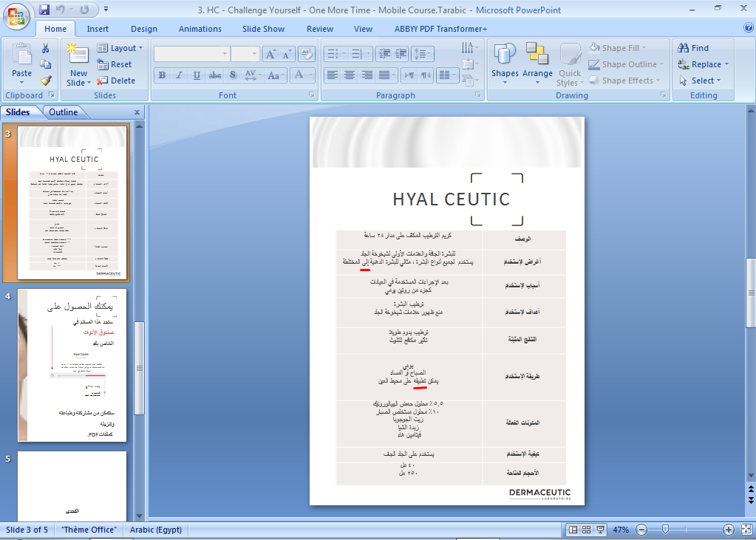Open Line Spacing options
The height and width of the screenshot is (540, 756).
coord(423,53)
